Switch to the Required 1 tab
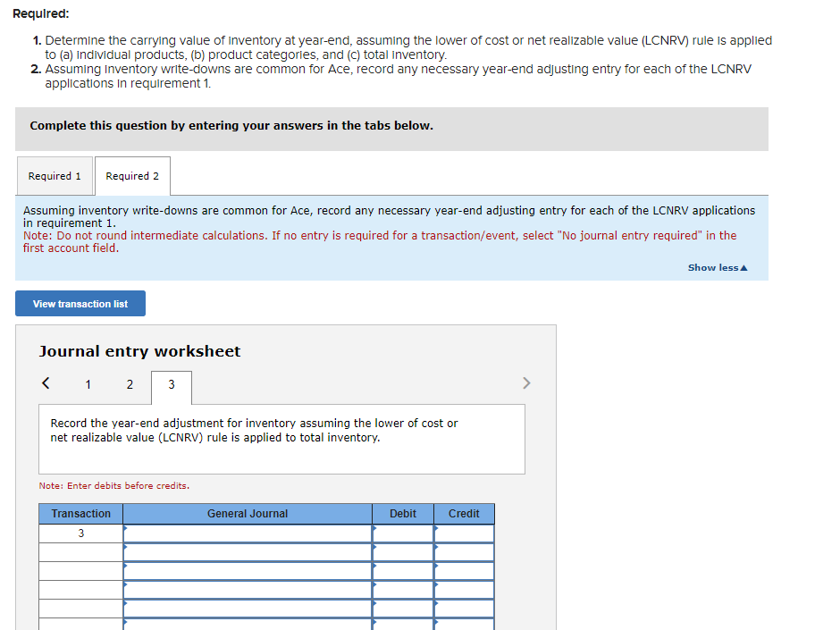This screenshot has width=840, height=630. coord(55,176)
